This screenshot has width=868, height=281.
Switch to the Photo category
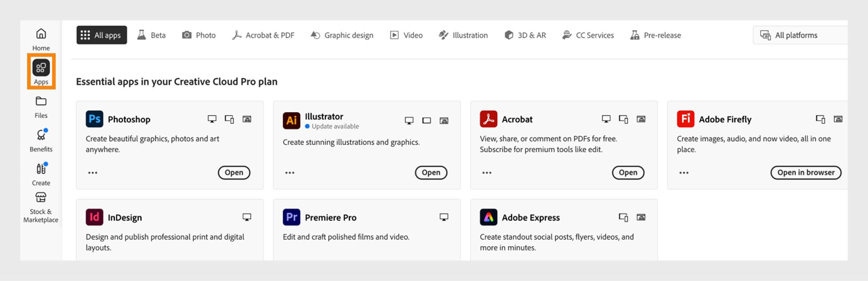(x=199, y=35)
